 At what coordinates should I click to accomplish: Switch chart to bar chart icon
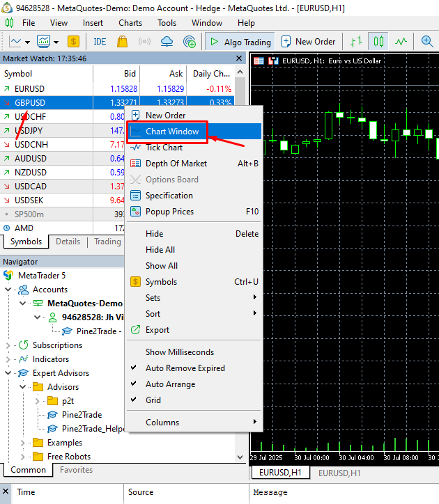[356, 42]
